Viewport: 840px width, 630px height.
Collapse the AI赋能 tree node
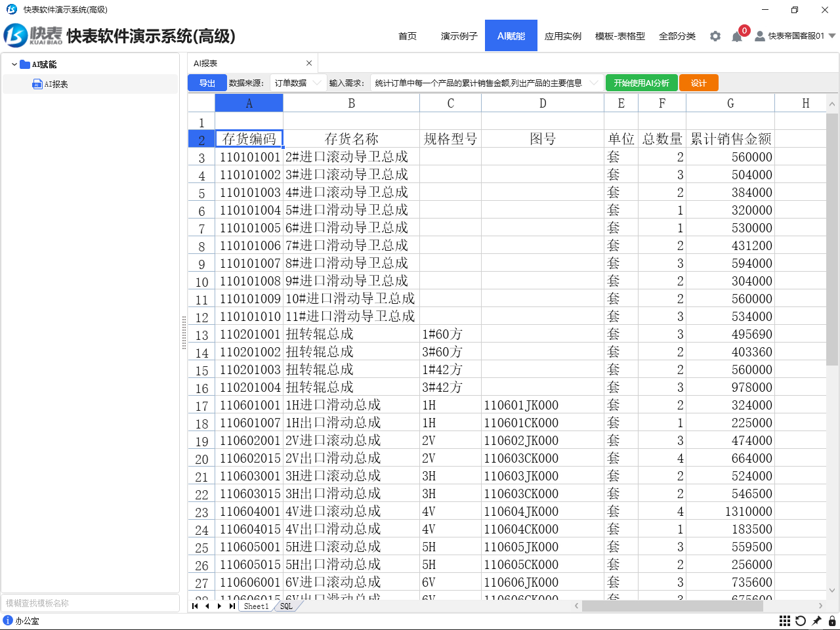pos(14,64)
